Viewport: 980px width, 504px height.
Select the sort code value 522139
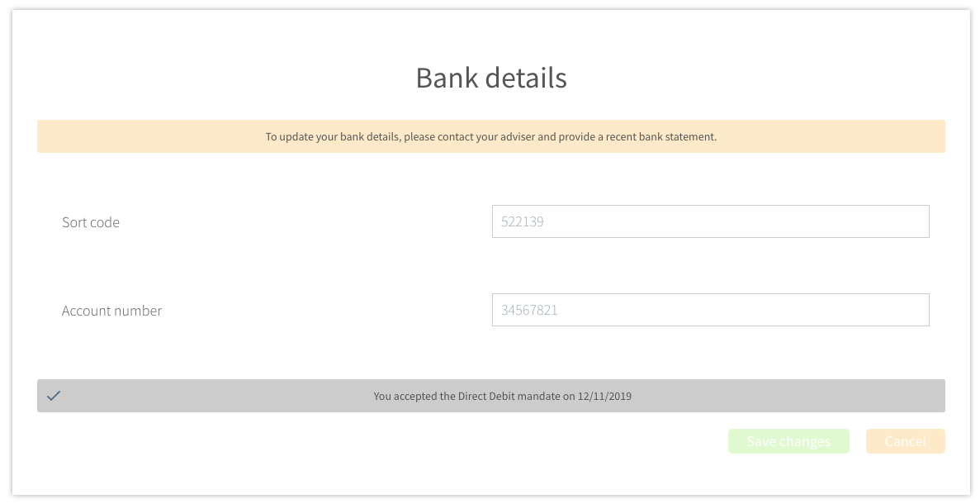(523, 221)
